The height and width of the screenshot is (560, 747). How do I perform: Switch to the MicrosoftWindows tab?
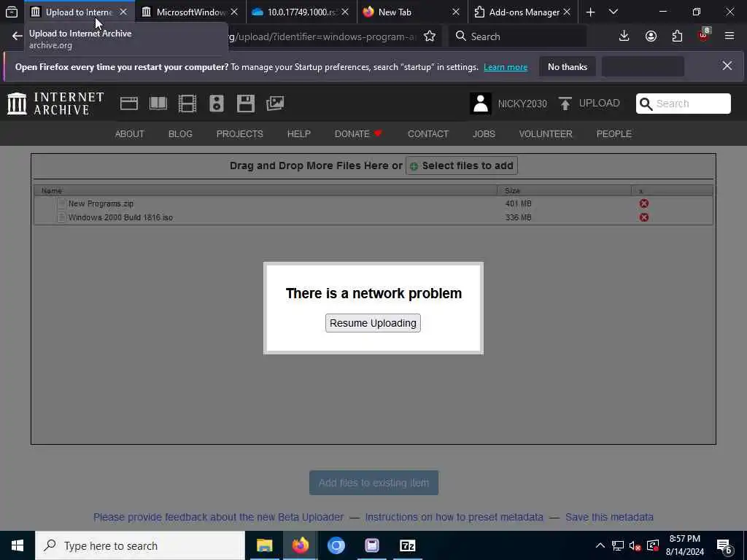click(x=190, y=12)
